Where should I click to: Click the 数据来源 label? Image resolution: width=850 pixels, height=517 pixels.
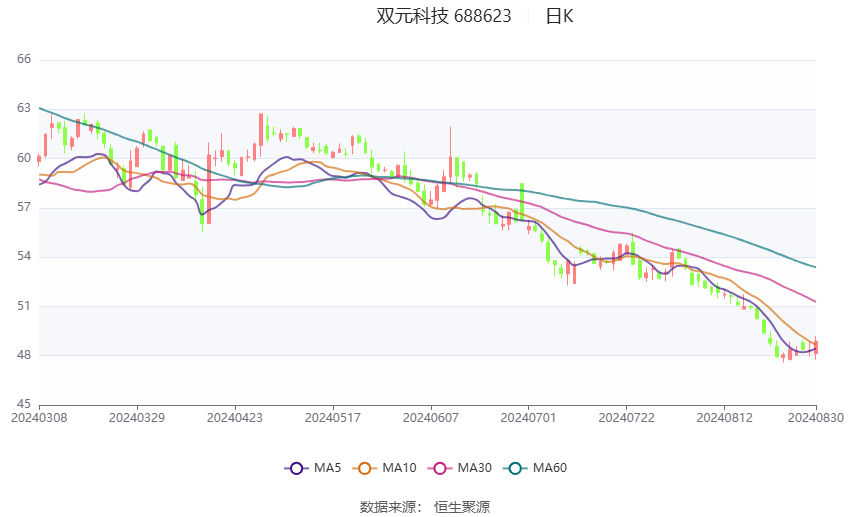coord(388,507)
